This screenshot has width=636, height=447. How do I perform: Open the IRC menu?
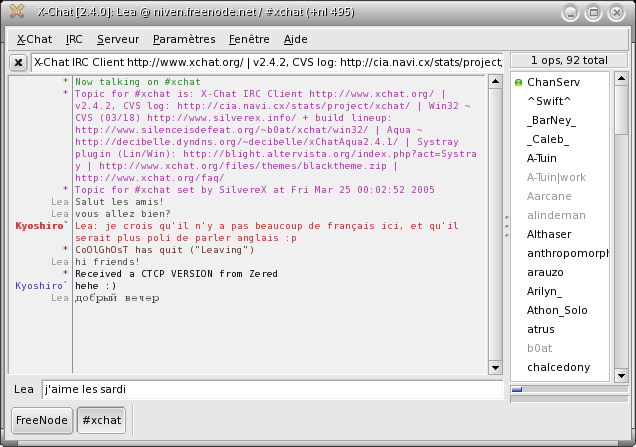pos(74,39)
